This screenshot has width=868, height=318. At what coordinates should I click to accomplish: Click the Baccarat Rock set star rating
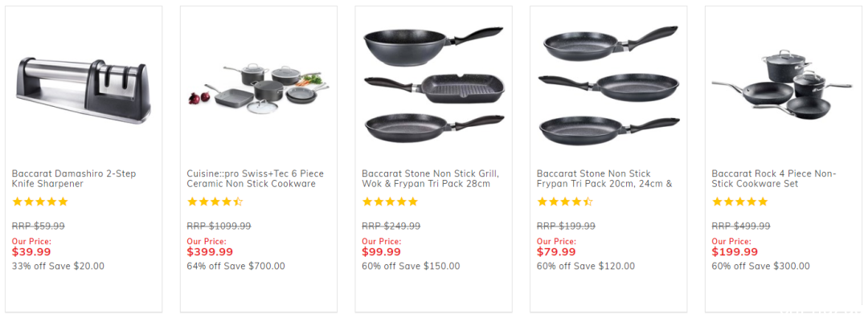click(x=739, y=202)
